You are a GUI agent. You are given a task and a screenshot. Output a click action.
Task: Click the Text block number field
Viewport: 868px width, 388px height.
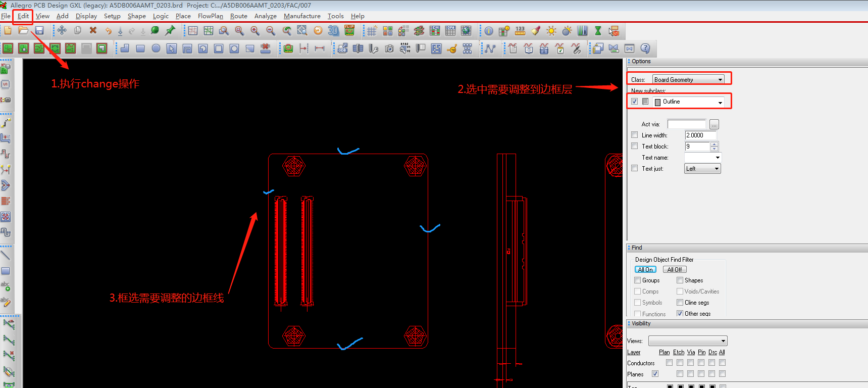pos(697,147)
